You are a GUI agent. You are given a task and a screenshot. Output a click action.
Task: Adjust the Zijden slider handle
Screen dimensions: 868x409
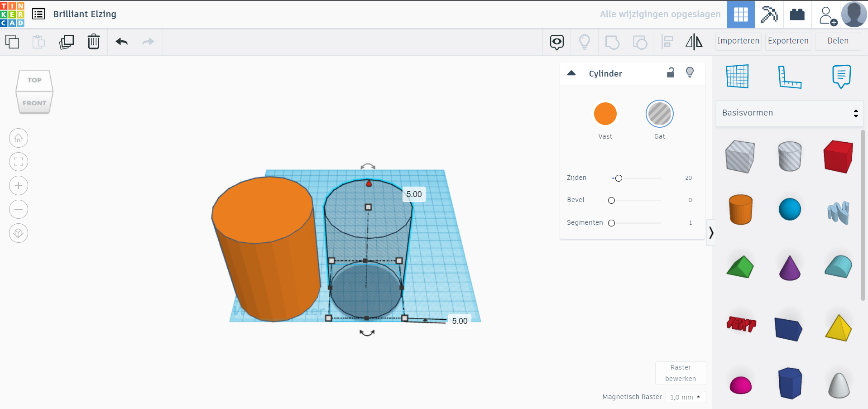(619, 178)
